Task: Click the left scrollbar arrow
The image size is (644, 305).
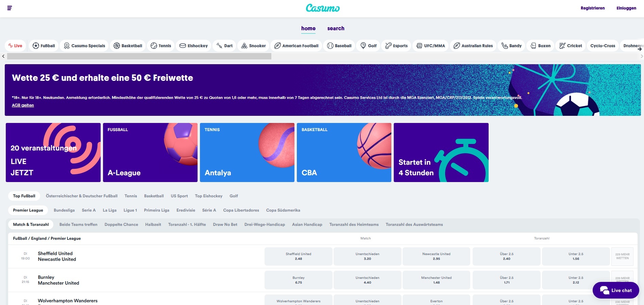Action: click(x=3, y=56)
